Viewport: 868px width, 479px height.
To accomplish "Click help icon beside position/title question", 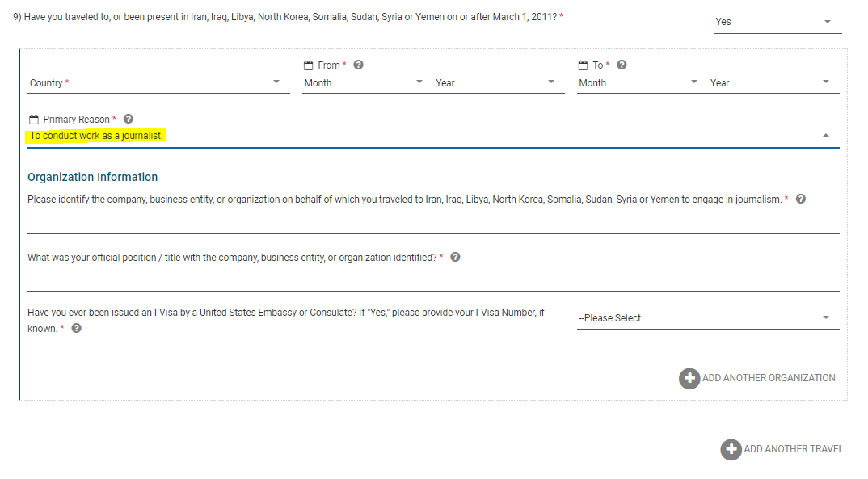I will (455, 257).
